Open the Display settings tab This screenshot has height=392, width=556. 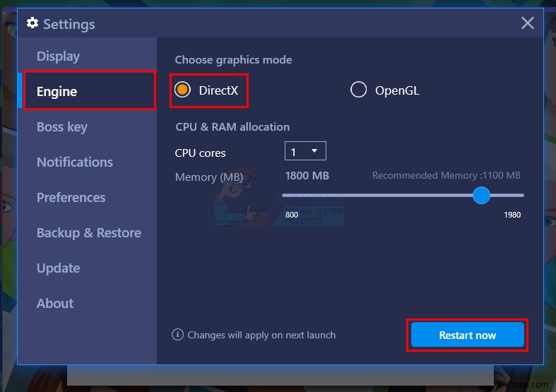[58, 57]
